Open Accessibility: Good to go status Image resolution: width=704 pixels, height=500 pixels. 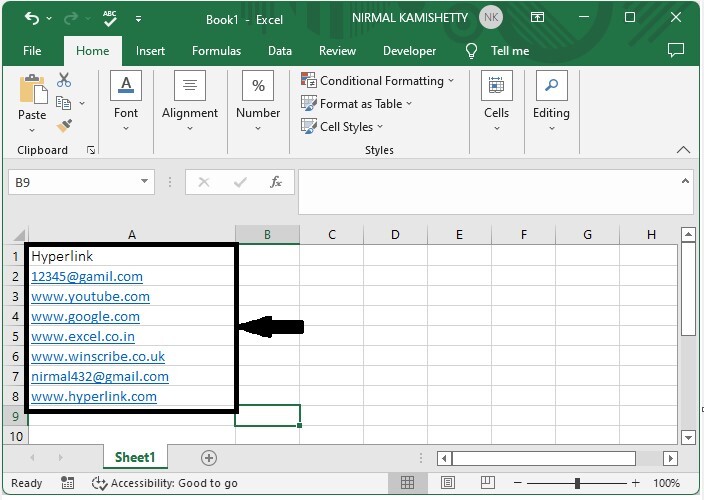click(x=164, y=483)
